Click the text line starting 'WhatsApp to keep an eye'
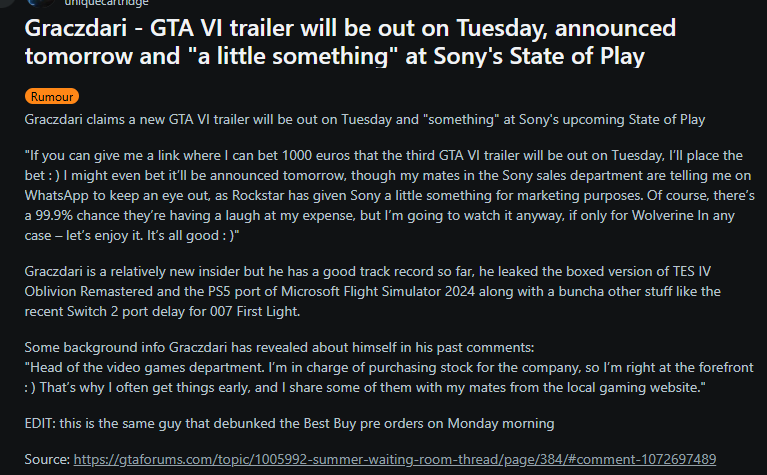767x475 pixels. pyautogui.click(x=389, y=196)
